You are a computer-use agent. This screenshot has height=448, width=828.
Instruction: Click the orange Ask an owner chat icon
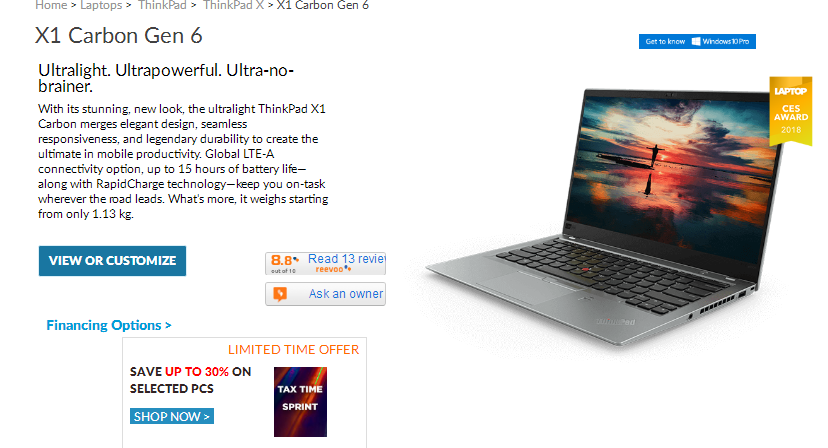pyautogui.click(x=280, y=294)
